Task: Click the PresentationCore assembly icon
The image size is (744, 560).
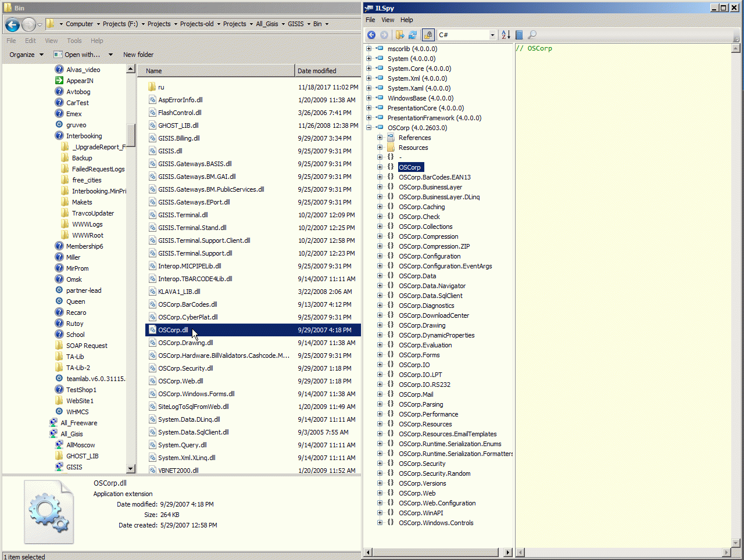Action: pyautogui.click(x=380, y=108)
